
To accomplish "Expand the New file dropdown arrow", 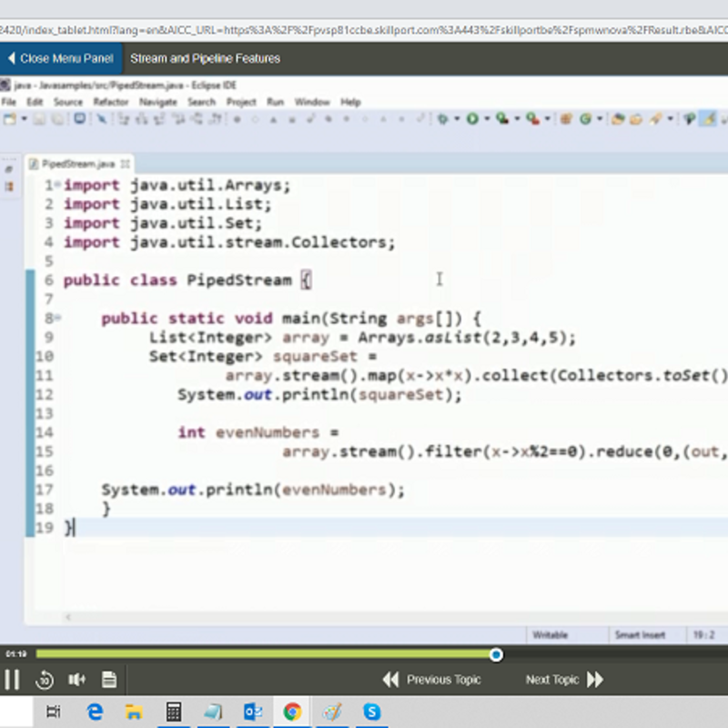I will [x=25, y=119].
